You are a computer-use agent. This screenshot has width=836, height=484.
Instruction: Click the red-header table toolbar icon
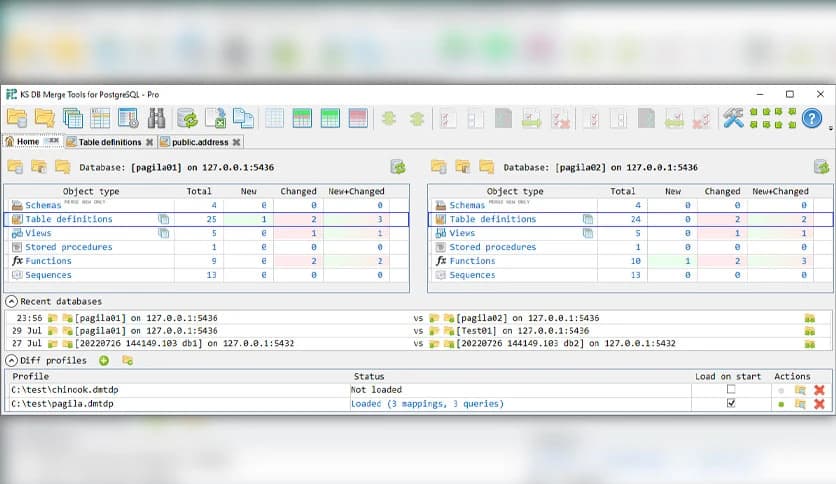pyautogui.click(x=358, y=118)
